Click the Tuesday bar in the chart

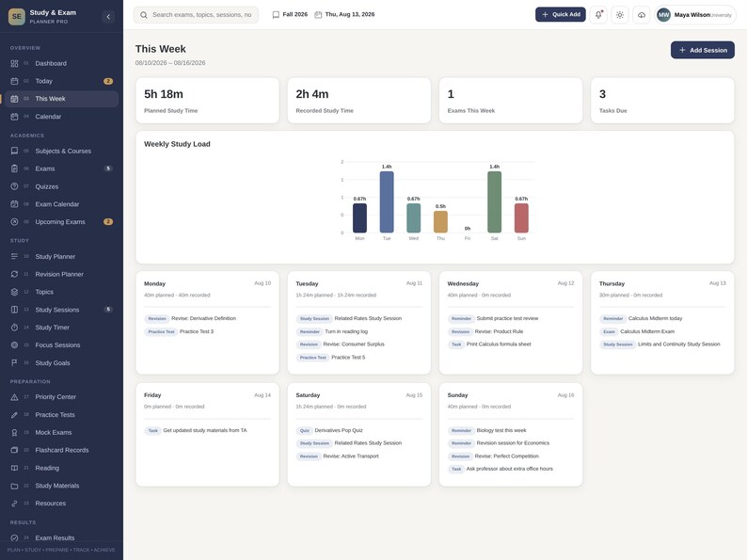(x=387, y=202)
